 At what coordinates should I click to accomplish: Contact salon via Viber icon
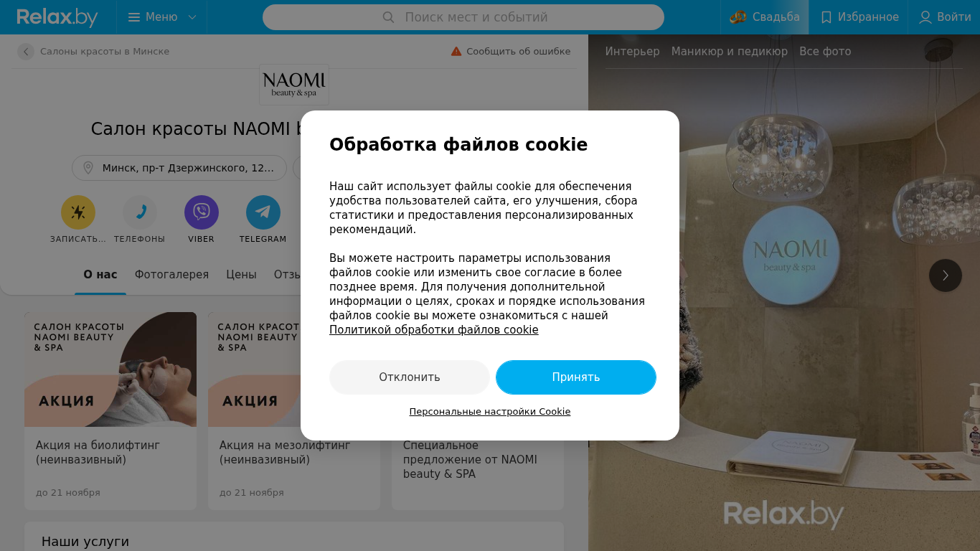(x=202, y=212)
